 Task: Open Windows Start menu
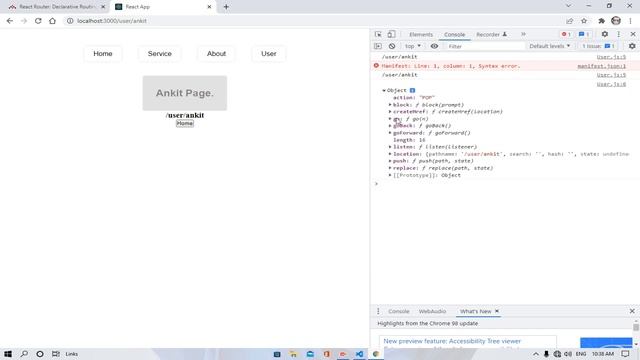pos(8,354)
